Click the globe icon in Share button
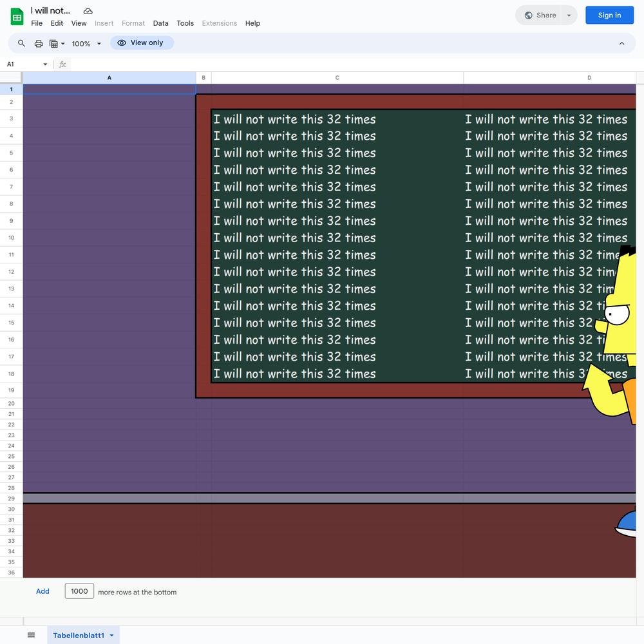 [529, 15]
